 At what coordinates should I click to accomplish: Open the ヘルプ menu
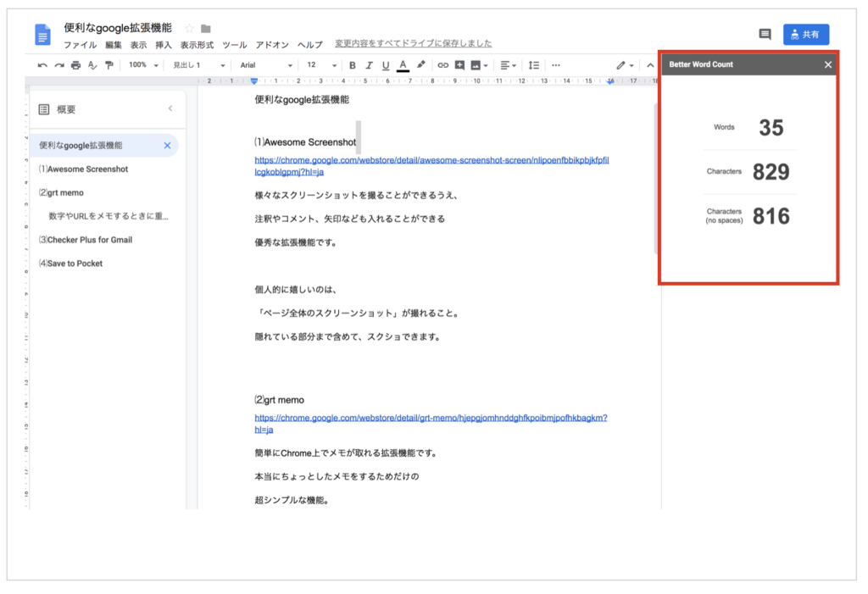coord(309,45)
